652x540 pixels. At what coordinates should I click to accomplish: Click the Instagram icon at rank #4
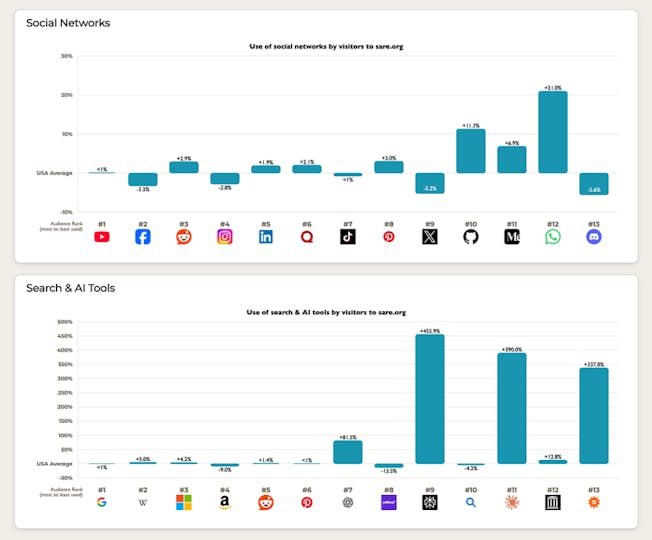[225, 237]
